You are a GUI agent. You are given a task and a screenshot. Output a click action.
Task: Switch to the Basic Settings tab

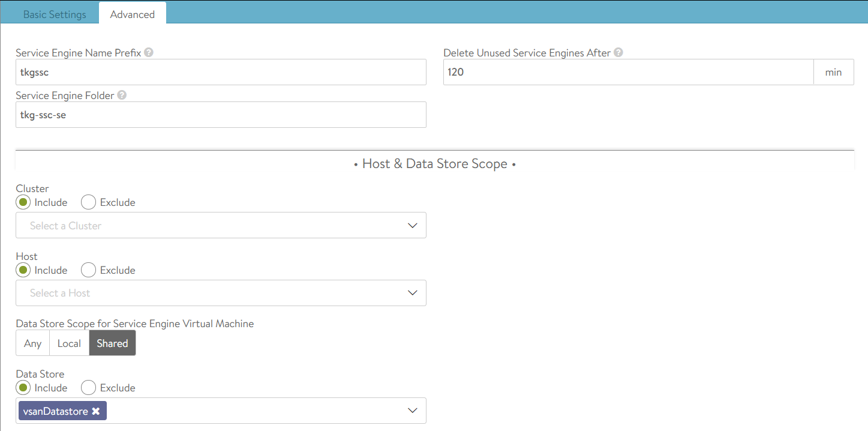(x=55, y=14)
